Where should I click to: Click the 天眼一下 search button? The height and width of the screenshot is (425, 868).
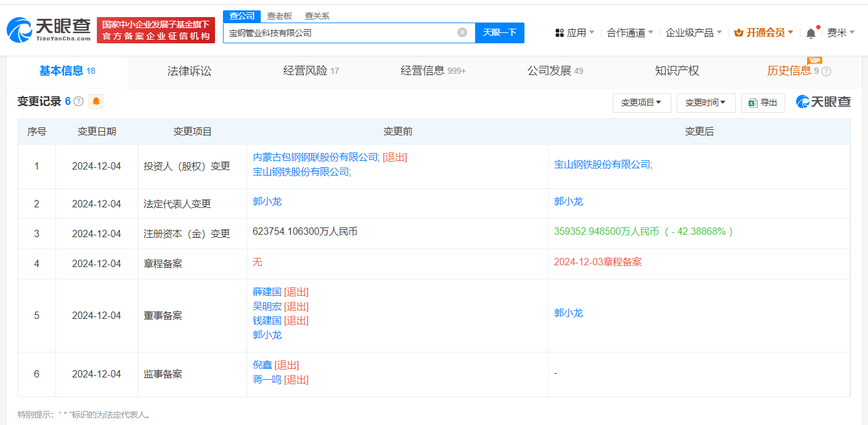click(x=499, y=32)
